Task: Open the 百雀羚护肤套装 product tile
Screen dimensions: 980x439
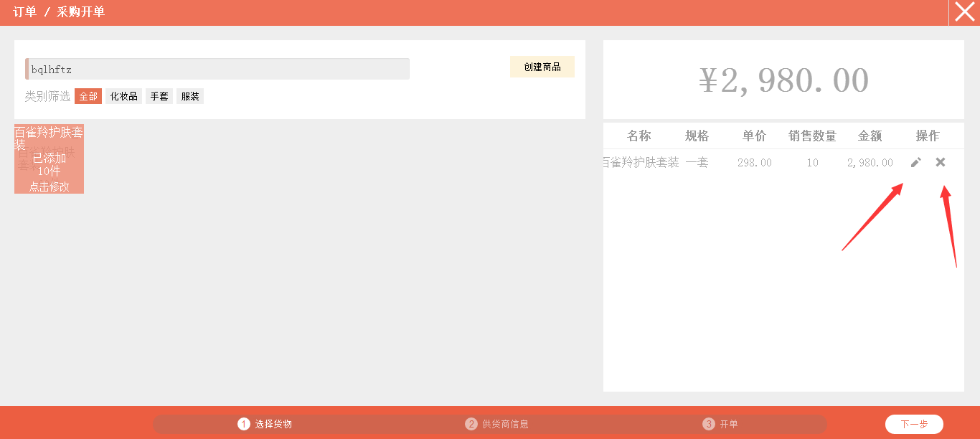Action: tap(49, 159)
